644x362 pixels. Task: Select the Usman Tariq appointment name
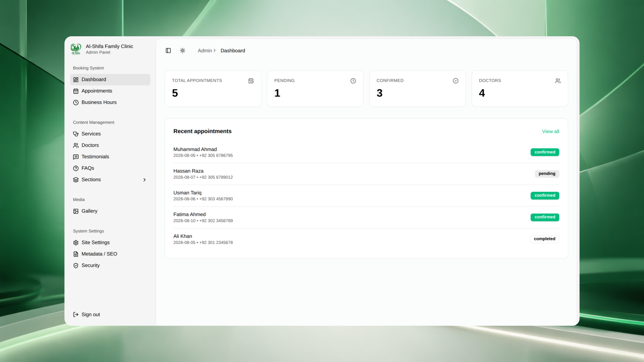point(187,193)
